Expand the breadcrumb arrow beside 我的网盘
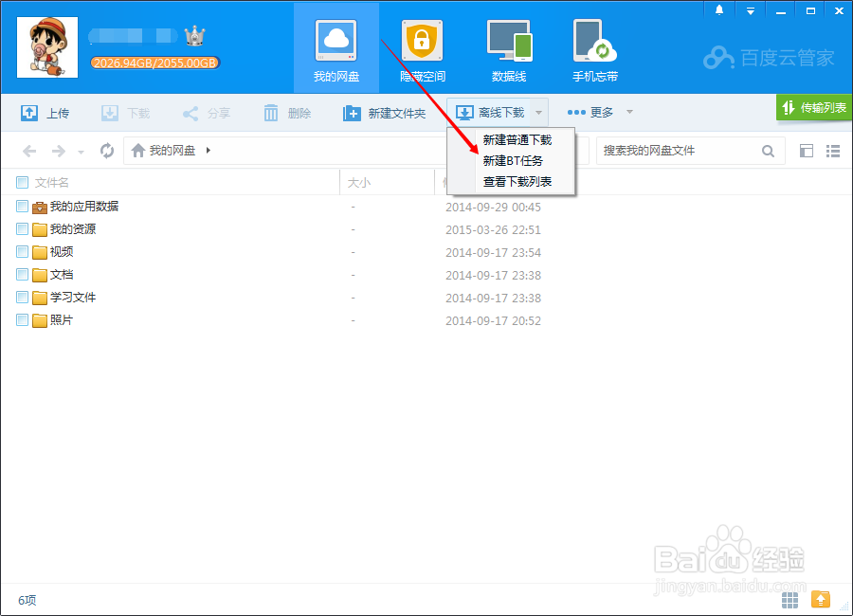Image resolution: width=853 pixels, height=616 pixels. (208, 150)
